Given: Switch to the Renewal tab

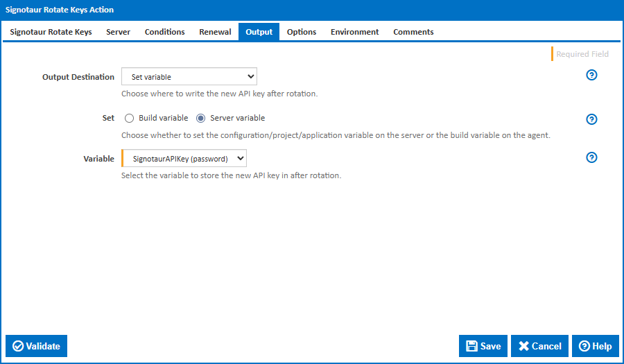Looking at the screenshot, I should coord(215,32).
